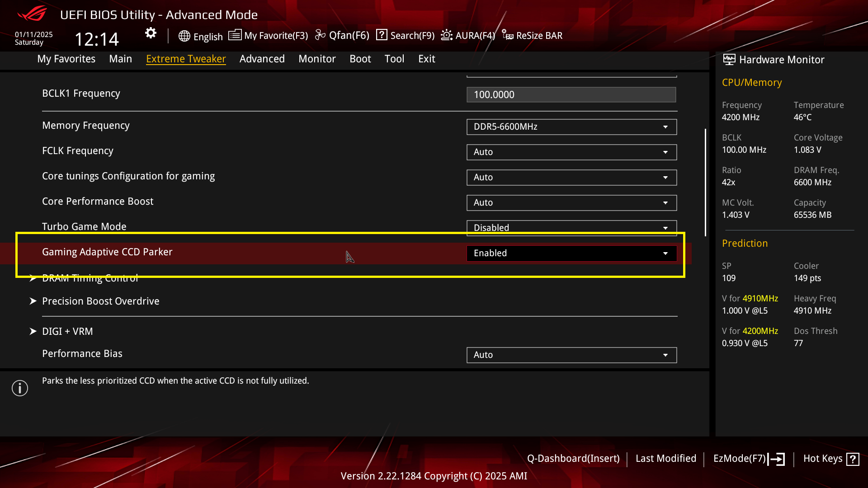Viewport: 868px width, 488px height.
Task: Click the 4910MHz voltage link text
Action: 760,299
